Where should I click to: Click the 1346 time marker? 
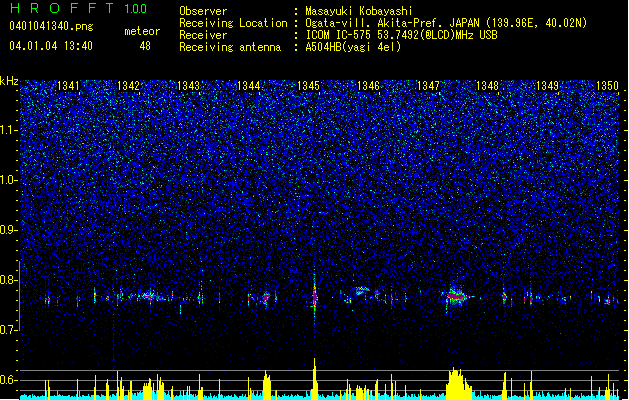368,86
